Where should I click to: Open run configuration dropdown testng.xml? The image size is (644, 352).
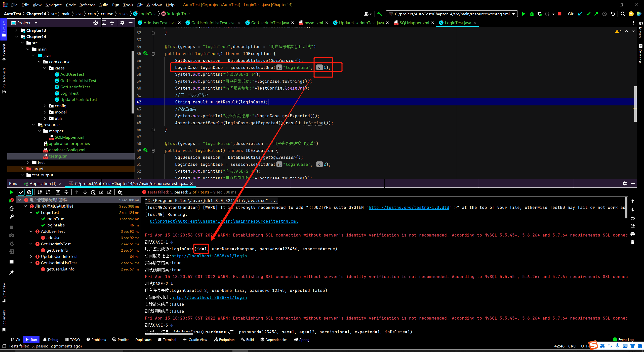coord(452,14)
